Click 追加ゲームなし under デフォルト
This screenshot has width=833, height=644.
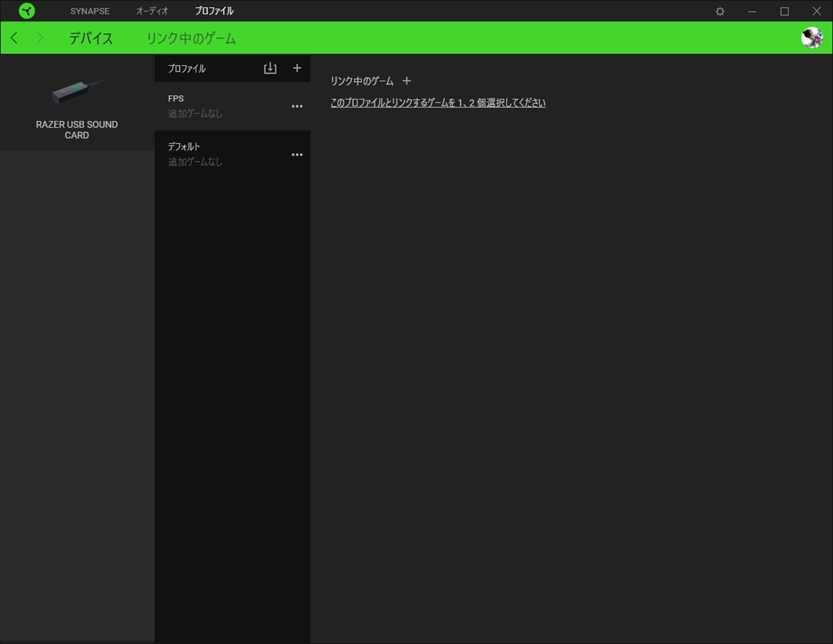tap(195, 162)
